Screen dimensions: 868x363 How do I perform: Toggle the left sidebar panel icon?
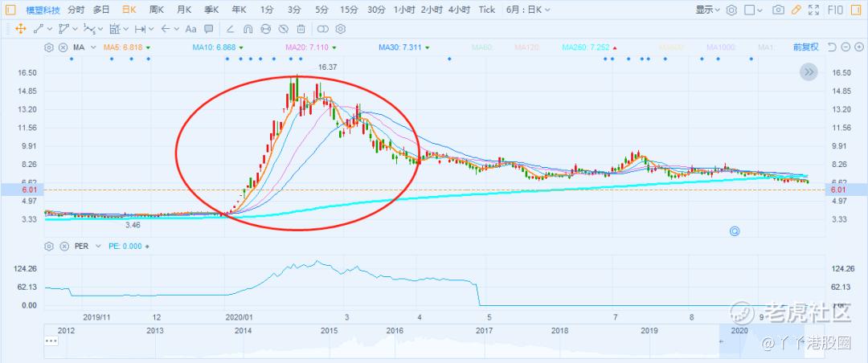click(10, 10)
